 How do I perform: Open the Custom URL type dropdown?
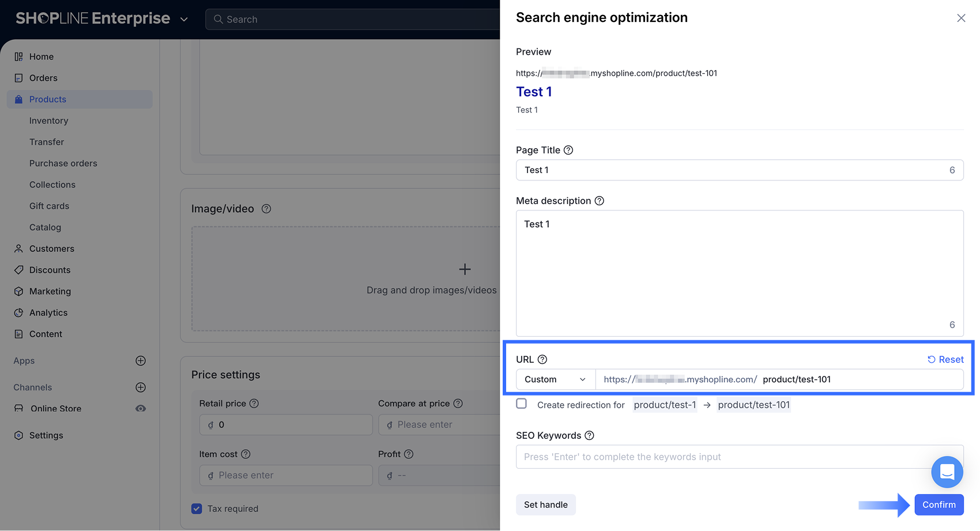pos(555,379)
